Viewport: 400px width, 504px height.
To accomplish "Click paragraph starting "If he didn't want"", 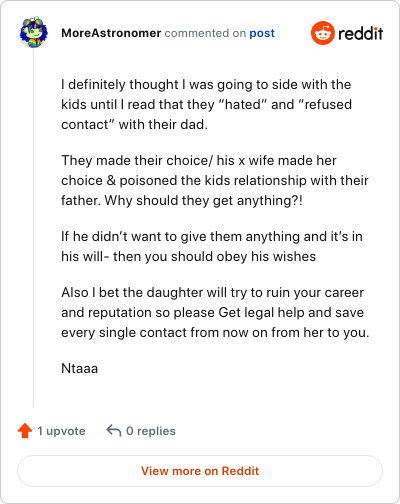I will coord(212,246).
